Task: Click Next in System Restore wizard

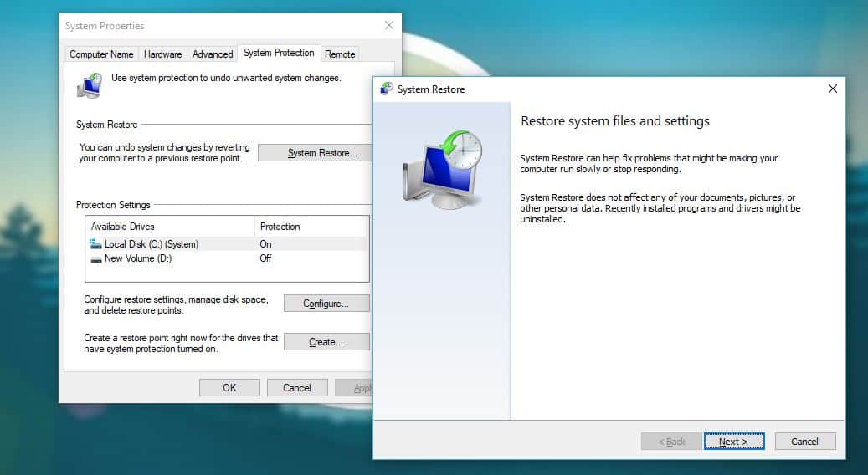Action: pyautogui.click(x=734, y=442)
